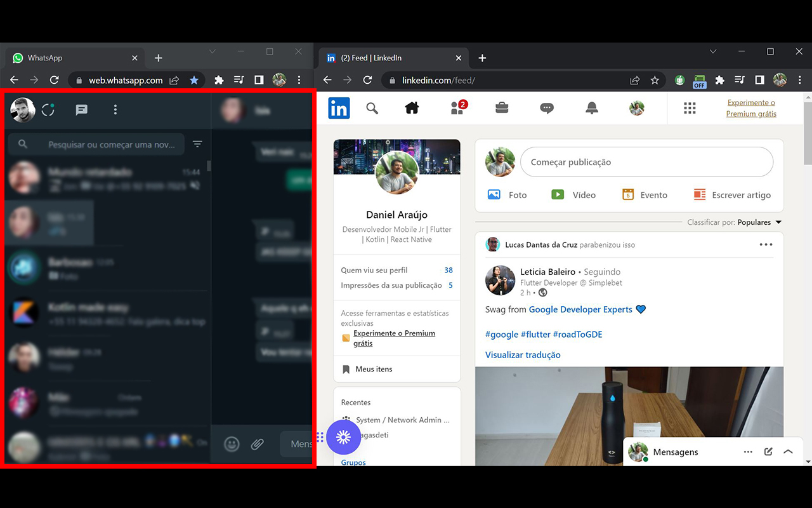
Task: Open LinkedIn Jobs briefcase
Action: pyautogui.click(x=502, y=108)
